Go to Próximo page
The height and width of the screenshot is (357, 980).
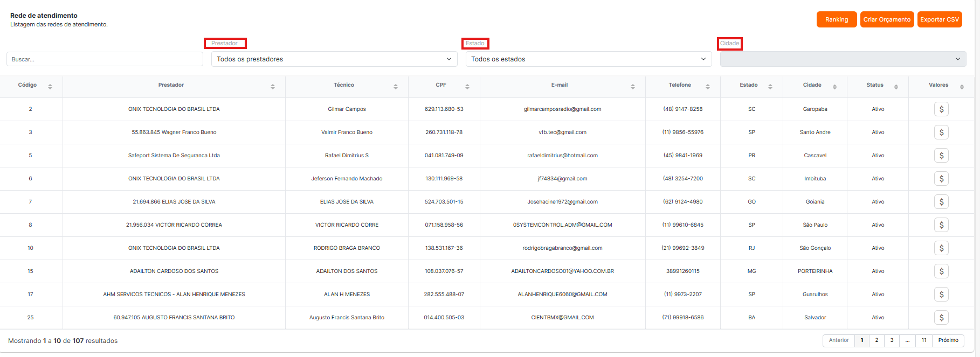948,340
